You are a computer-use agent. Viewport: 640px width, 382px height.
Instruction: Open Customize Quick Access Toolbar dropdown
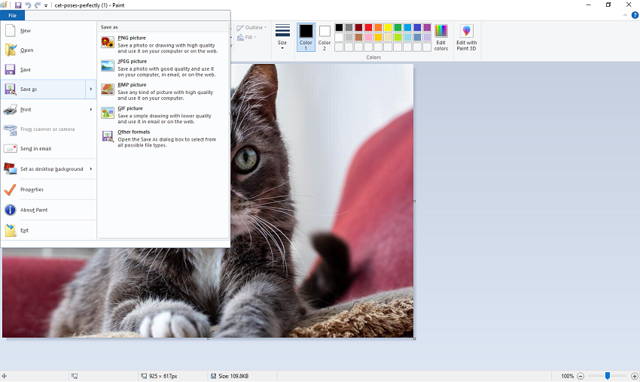tap(46, 5)
